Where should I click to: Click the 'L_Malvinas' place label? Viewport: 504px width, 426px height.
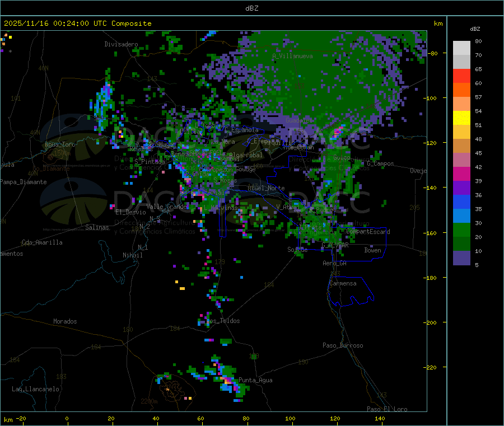pos(221,208)
